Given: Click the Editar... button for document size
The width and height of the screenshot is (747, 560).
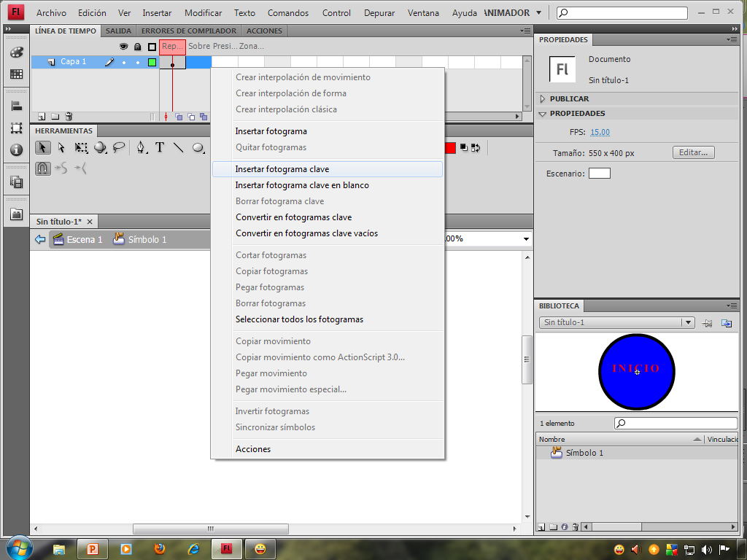Looking at the screenshot, I should coord(693,152).
